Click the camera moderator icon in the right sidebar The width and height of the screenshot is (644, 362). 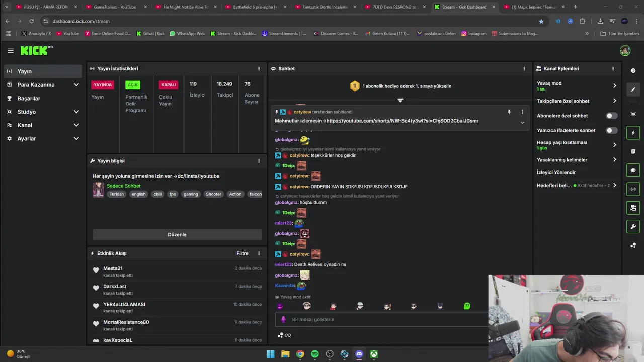(x=633, y=208)
